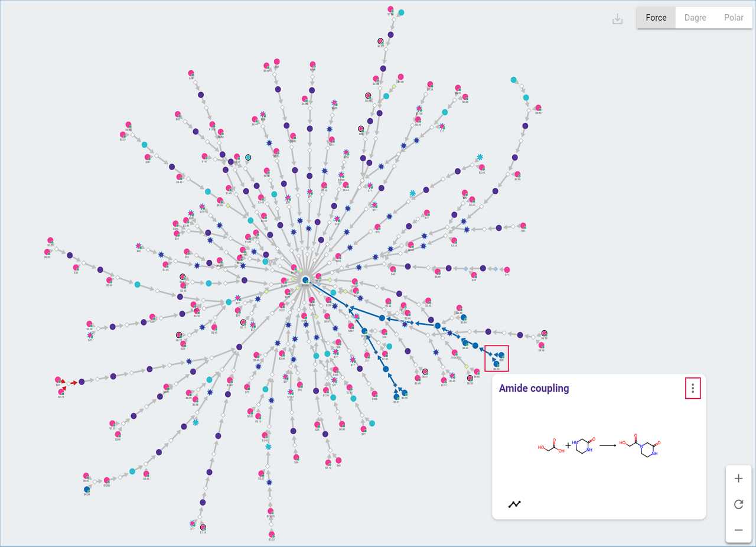Select the ringed pink node priced $4.18
This screenshot has height=547, width=756.
[544, 333]
